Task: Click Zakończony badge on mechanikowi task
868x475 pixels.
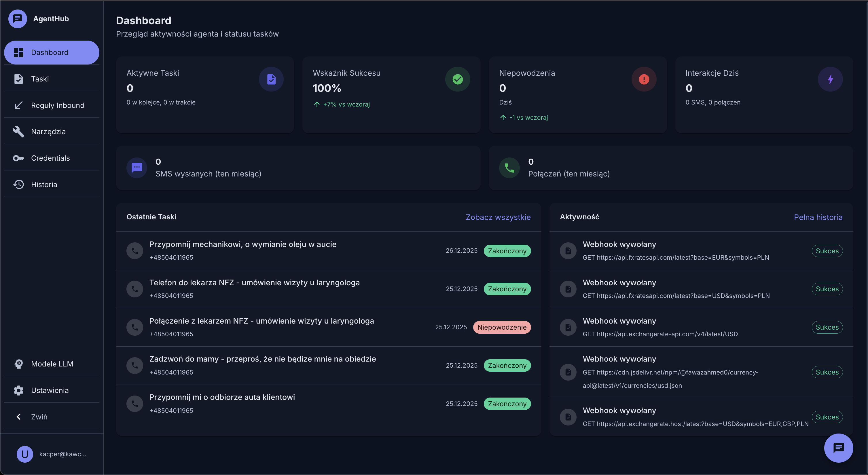Action: click(x=507, y=251)
